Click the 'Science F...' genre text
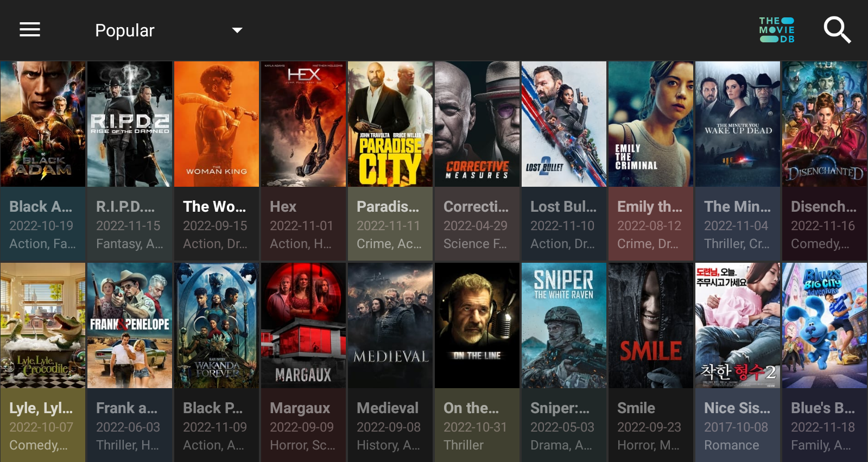 (475, 244)
